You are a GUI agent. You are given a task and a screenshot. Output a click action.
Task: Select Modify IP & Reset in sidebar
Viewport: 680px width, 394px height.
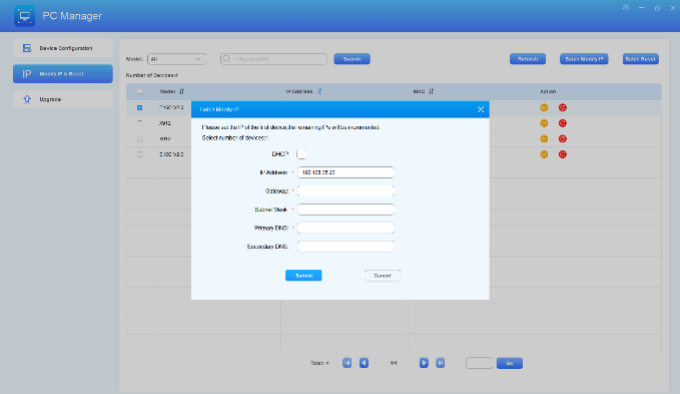(63, 74)
